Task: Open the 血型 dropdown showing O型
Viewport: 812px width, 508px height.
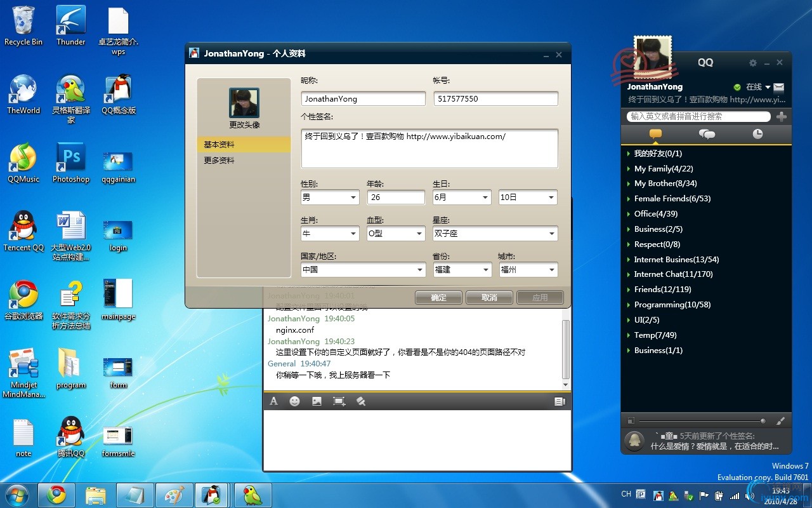Action: 396,234
